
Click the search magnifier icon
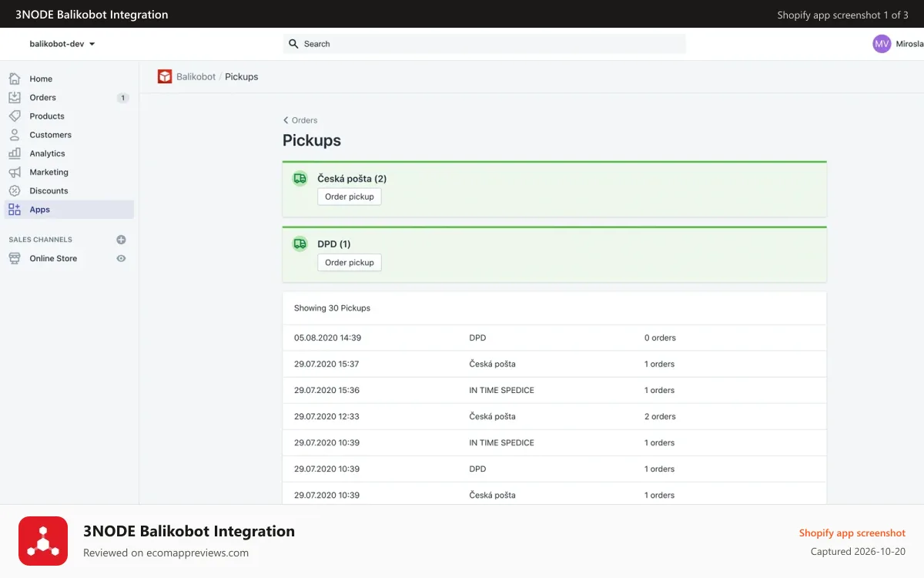point(293,44)
